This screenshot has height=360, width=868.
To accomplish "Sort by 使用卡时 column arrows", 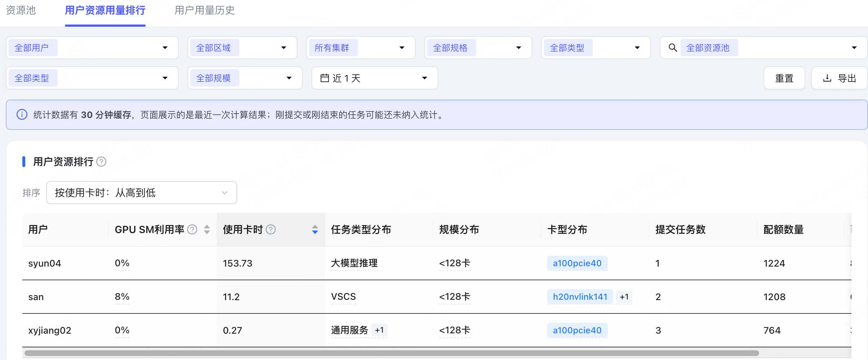I will click(x=315, y=229).
